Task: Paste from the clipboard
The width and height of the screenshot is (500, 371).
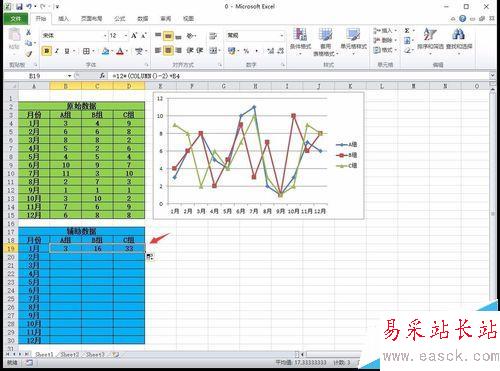Action: point(14,39)
